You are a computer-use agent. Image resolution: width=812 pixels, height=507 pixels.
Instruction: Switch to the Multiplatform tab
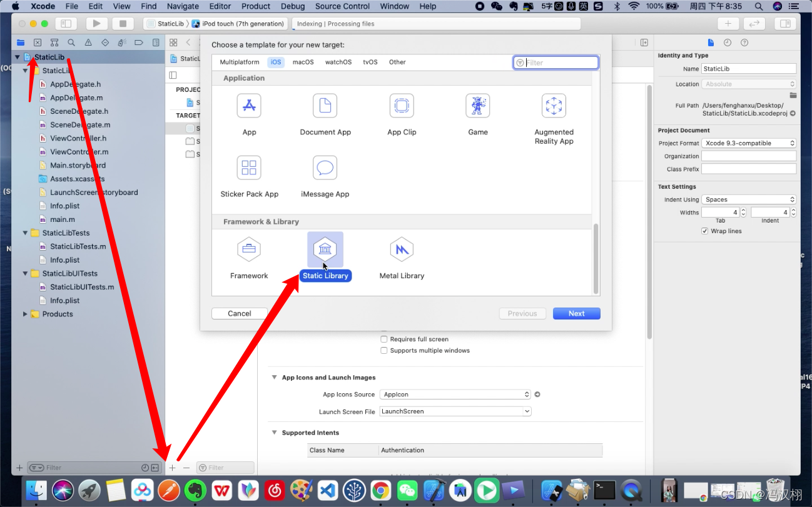tap(240, 62)
